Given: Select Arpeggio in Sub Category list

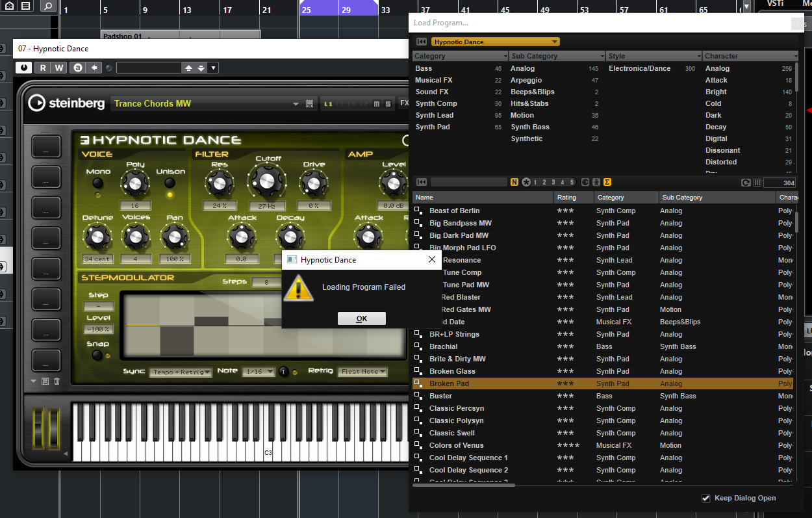Looking at the screenshot, I should click(555, 80).
